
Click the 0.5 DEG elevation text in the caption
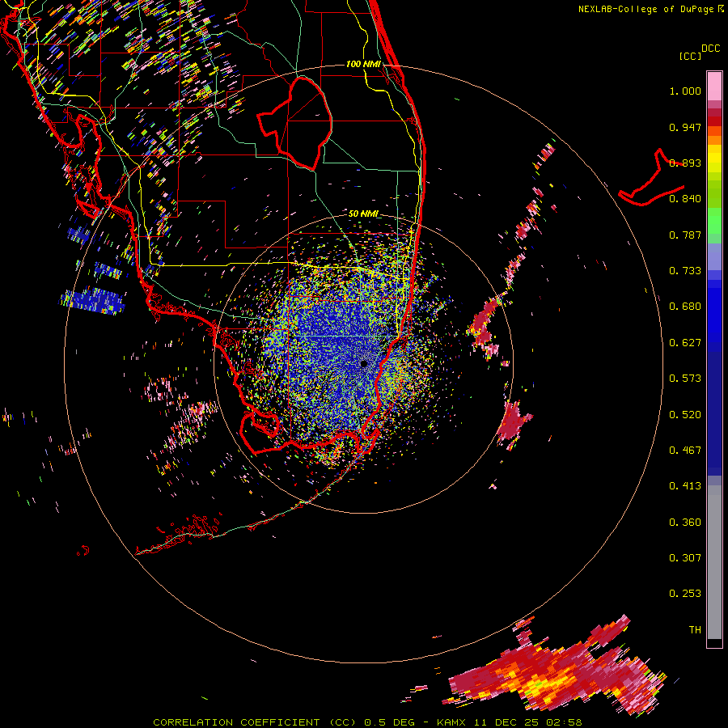[389, 722]
